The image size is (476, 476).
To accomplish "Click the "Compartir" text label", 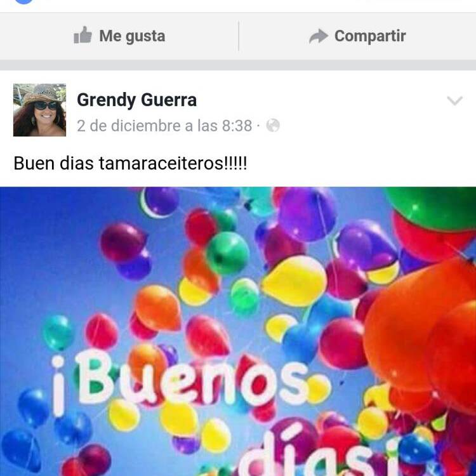I will click(370, 36).
